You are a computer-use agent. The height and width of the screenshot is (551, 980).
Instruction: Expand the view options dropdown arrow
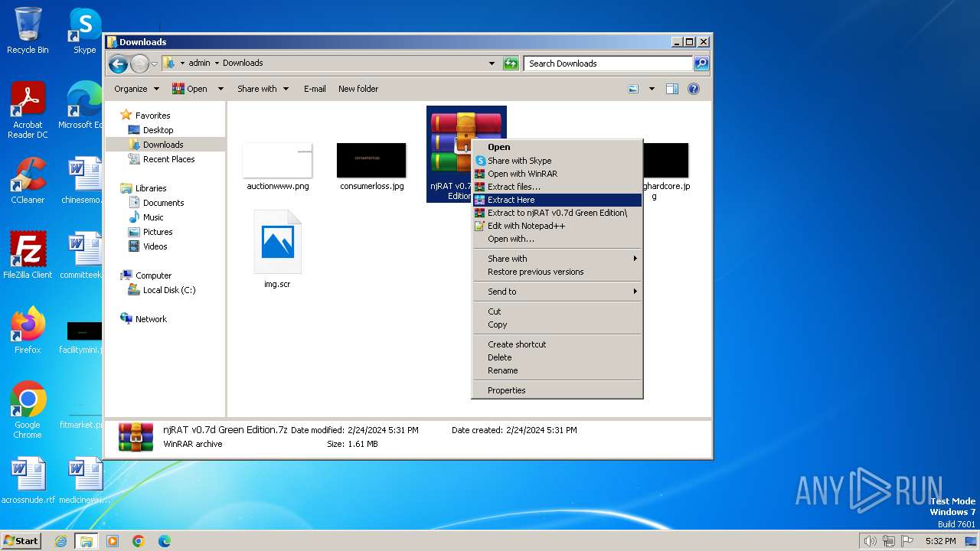click(652, 89)
